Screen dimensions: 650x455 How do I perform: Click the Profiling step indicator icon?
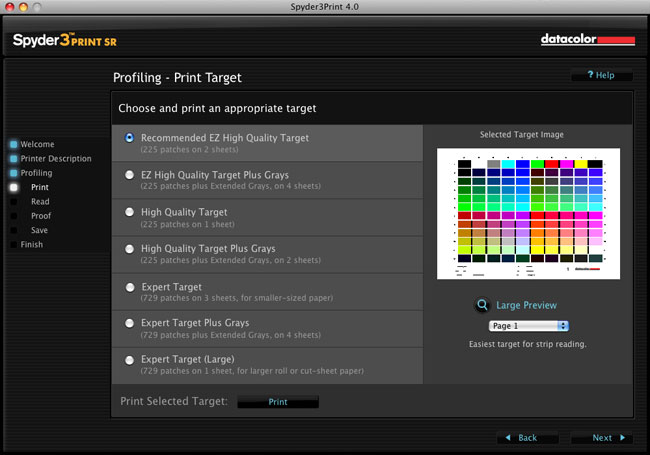(14, 173)
